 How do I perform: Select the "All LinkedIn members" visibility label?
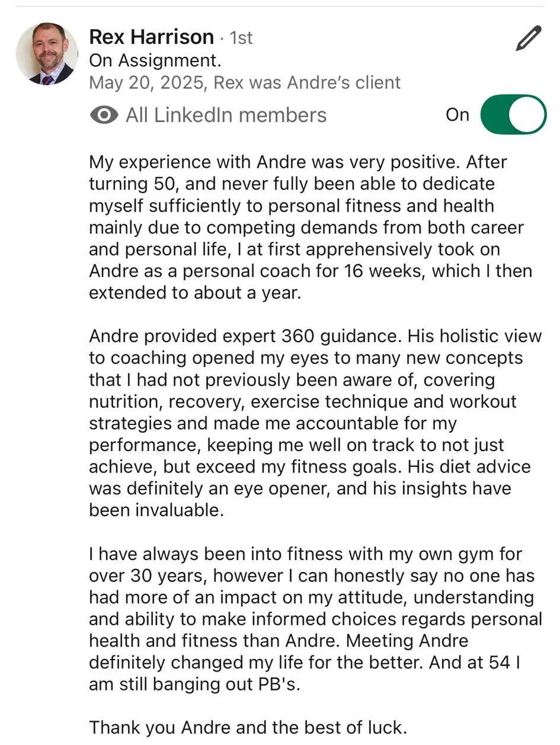point(226,115)
